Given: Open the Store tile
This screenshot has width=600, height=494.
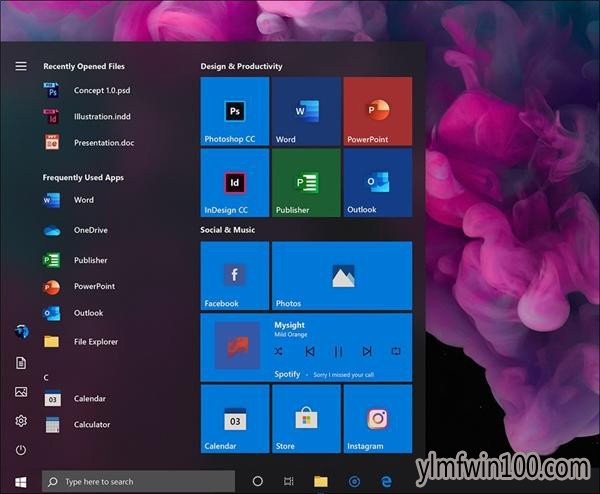Looking at the screenshot, I should [x=306, y=419].
